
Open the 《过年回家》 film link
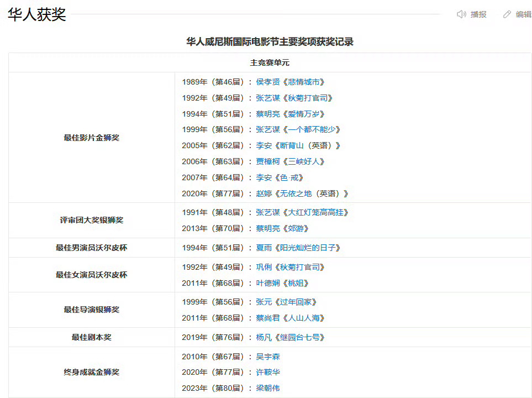pos(296,302)
